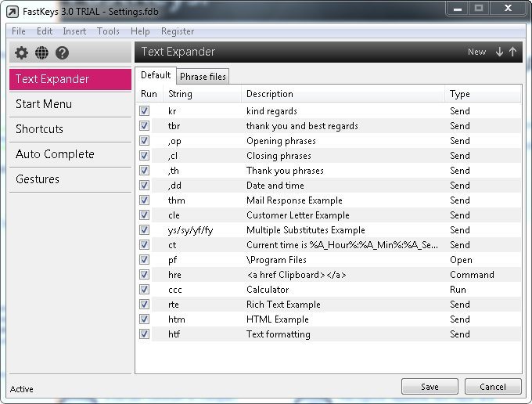Viewport: 532px width, 404px height.
Task: Sort by the Type column header
Action: coord(483,94)
